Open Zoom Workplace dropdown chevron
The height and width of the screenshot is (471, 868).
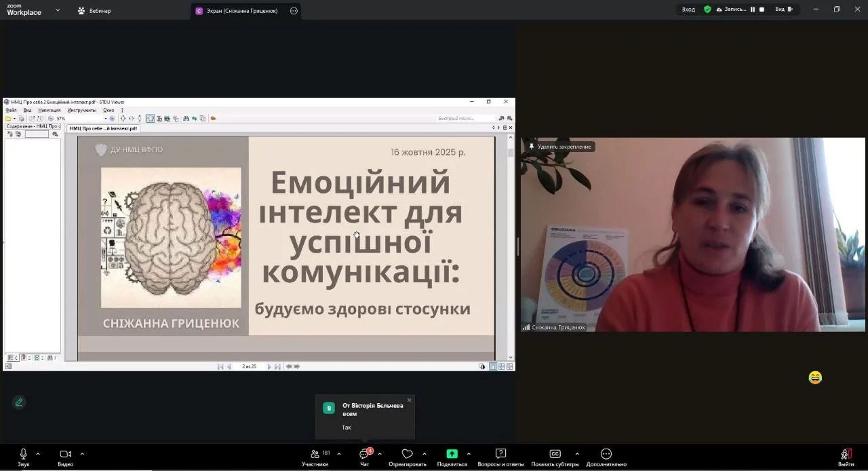coord(58,10)
